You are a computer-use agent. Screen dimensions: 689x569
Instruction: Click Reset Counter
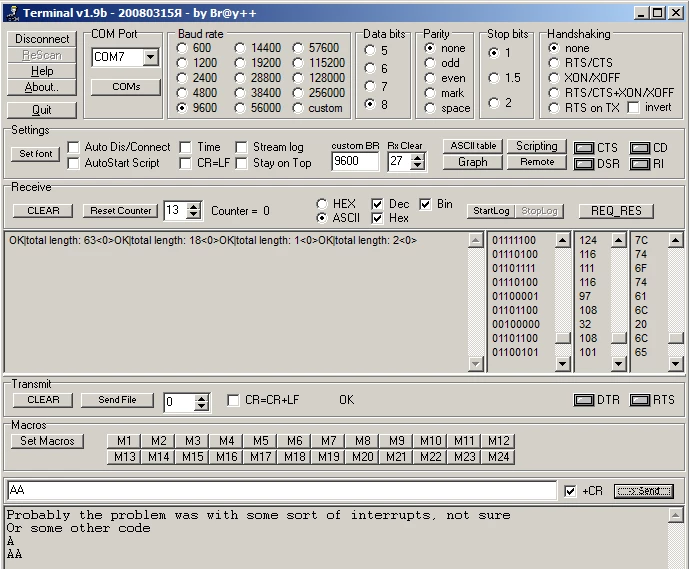120,211
